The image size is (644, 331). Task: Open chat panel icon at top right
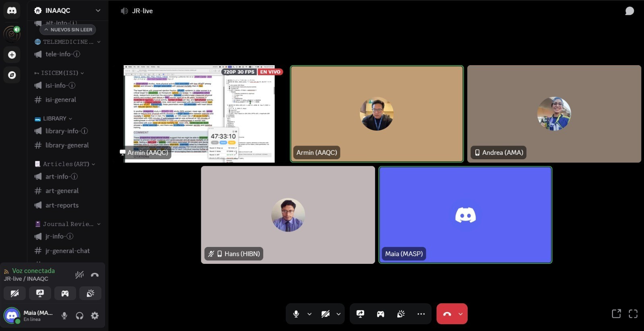coord(629,11)
